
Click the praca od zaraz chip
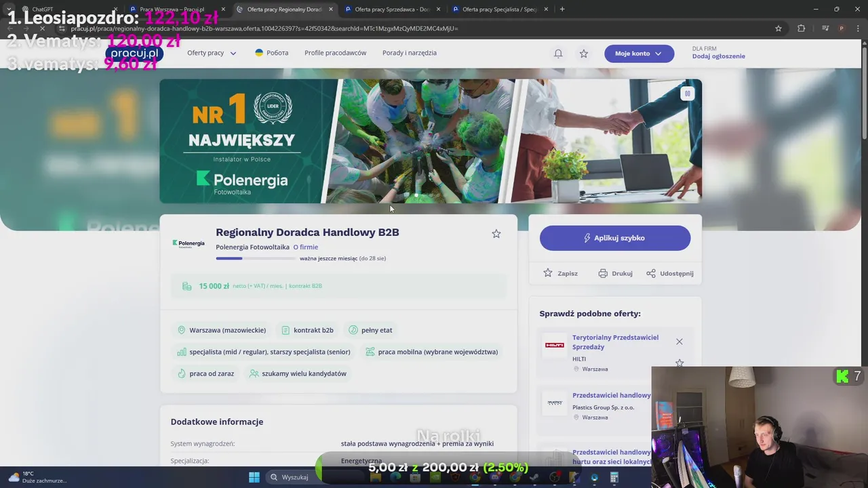[x=205, y=373]
